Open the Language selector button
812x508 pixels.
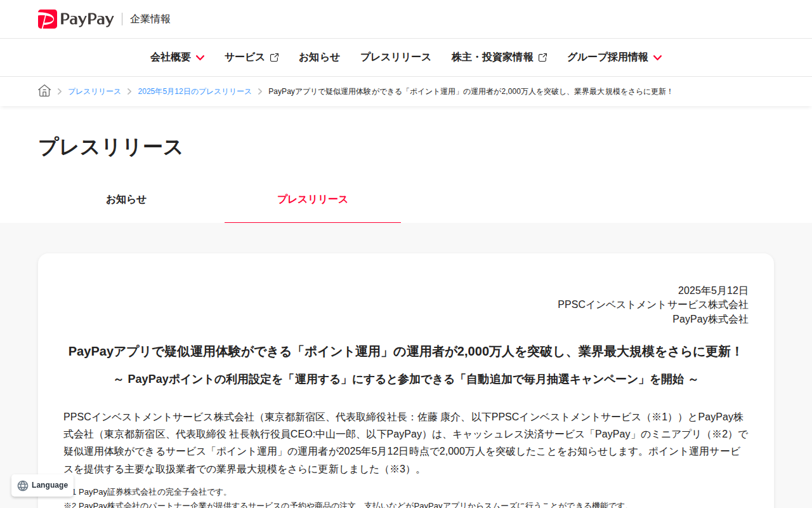click(x=43, y=485)
